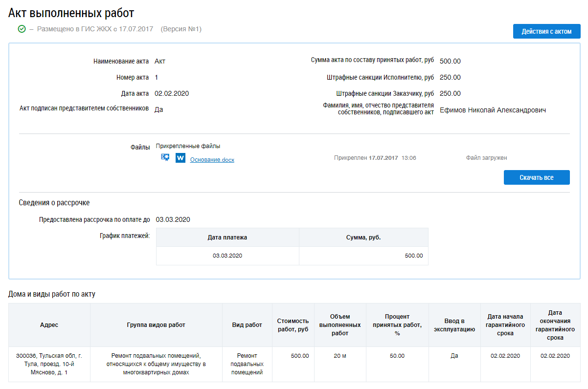The width and height of the screenshot is (588, 389).
Task: Click the 03.03.2020 payment date row
Action: pyautogui.click(x=227, y=256)
